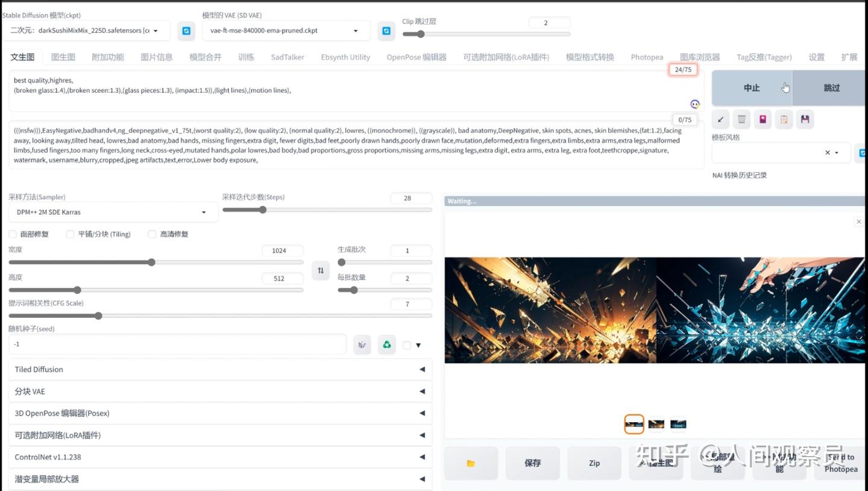The width and height of the screenshot is (868, 491).
Task: Click the 中止 interrupt button
Action: (752, 87)
